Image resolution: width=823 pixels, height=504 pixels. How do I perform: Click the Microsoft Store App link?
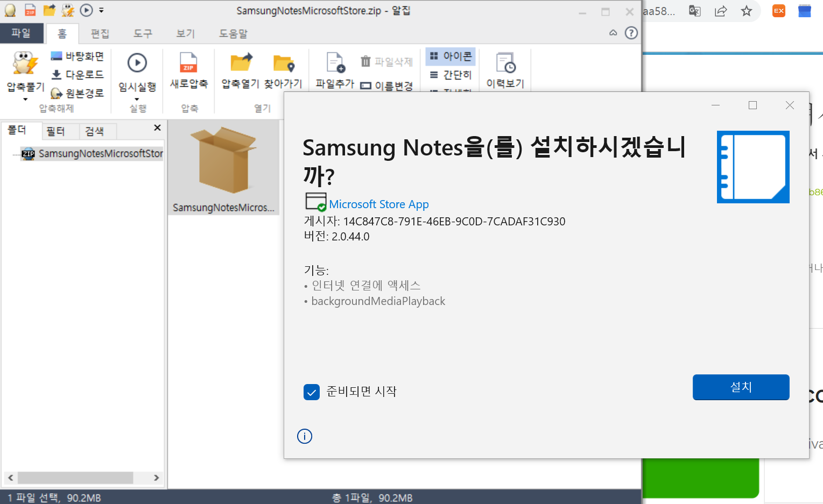click(x=379, y=204)
